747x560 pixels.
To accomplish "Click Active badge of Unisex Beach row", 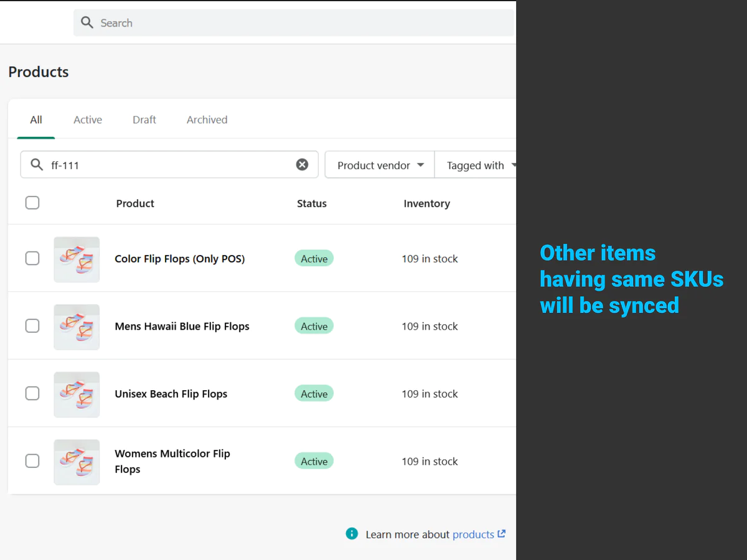I will point(314,394).
